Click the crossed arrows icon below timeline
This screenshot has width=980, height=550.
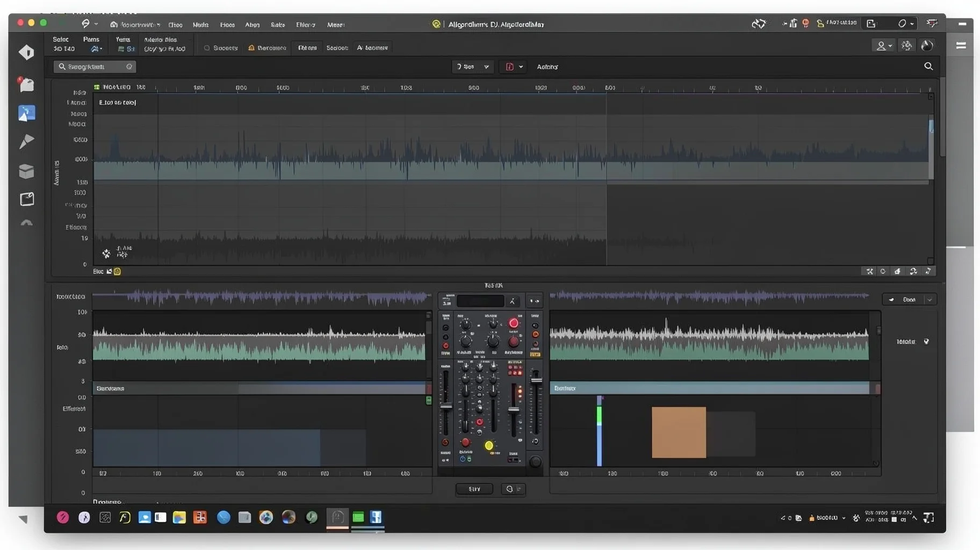tap(870, 271)
